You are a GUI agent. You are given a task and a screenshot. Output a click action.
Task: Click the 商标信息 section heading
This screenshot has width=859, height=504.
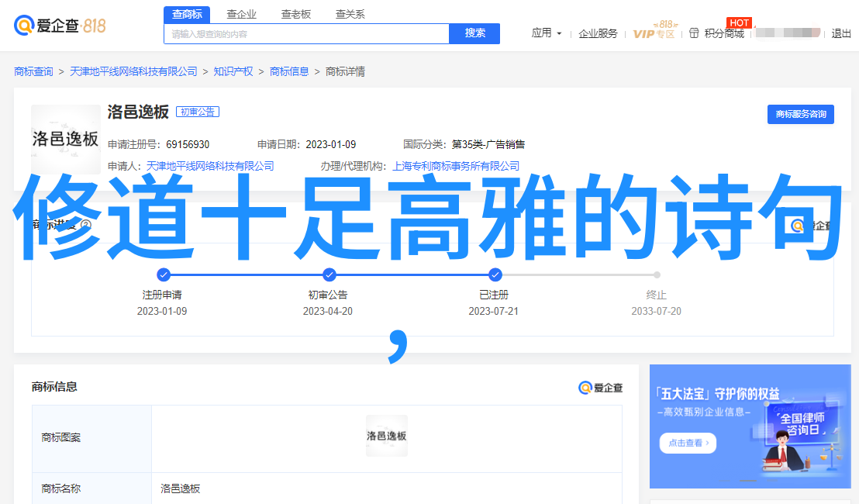(x=54, y=387)
